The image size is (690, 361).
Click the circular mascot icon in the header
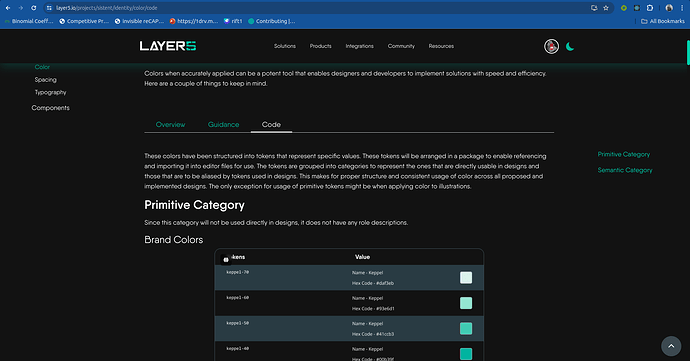click(x=551, y=46)
